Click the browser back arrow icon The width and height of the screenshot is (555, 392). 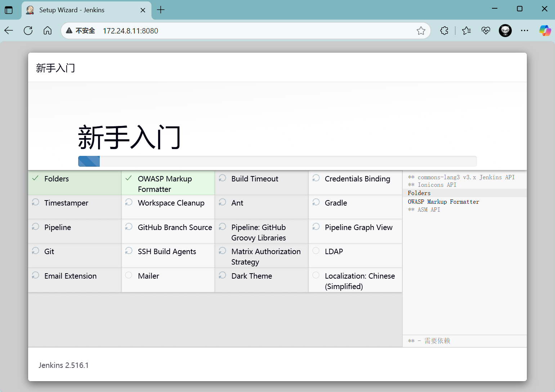click(x=9, y=31)
